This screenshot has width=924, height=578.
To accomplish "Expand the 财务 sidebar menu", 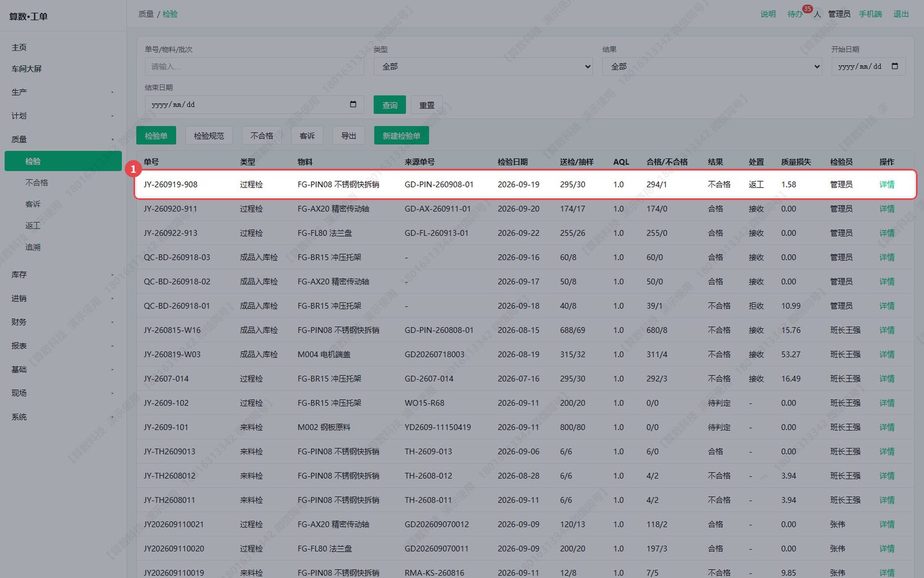I will [63, 322].
